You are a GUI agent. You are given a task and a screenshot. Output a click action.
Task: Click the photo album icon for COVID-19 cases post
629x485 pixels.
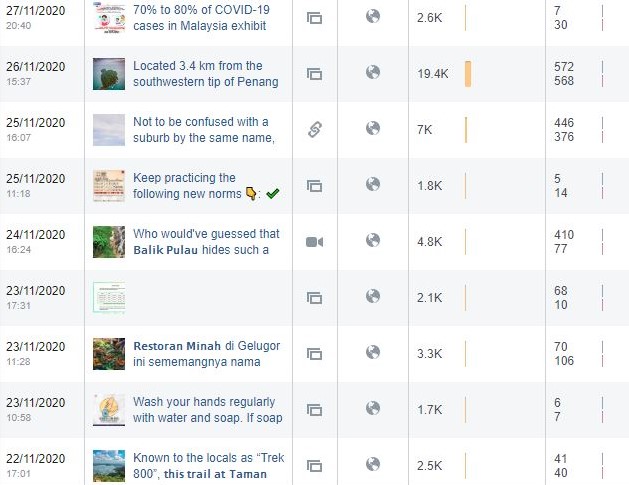[314, 18]
